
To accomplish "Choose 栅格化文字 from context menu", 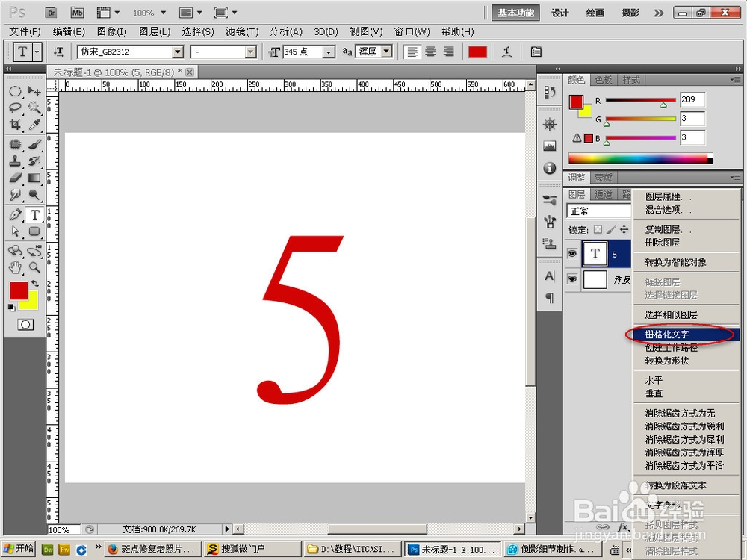I will pyautogui.click(x=686, y=335).
